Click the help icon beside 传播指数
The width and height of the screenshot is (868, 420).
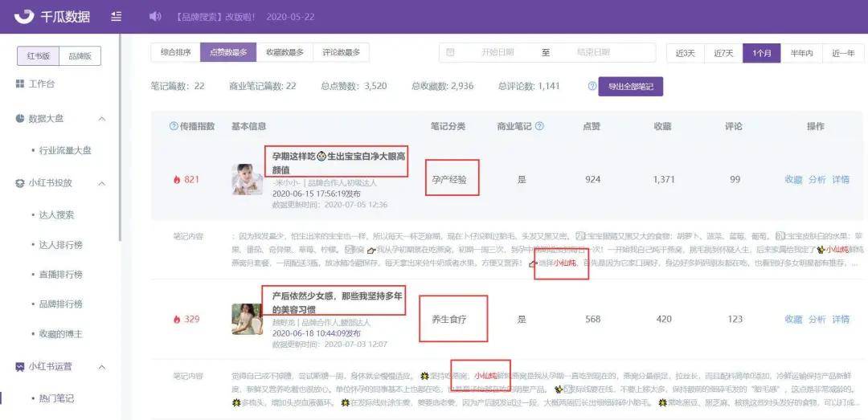(173, 126)
